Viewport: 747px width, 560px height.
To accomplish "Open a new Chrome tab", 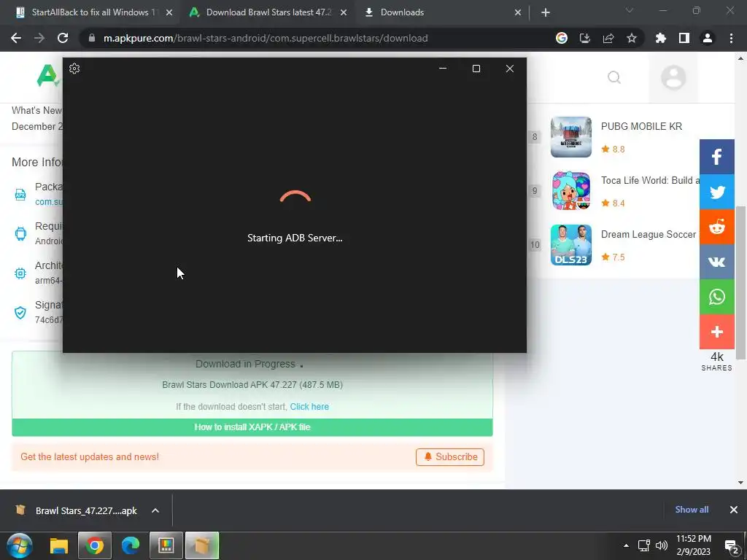I will coord(546,12).
